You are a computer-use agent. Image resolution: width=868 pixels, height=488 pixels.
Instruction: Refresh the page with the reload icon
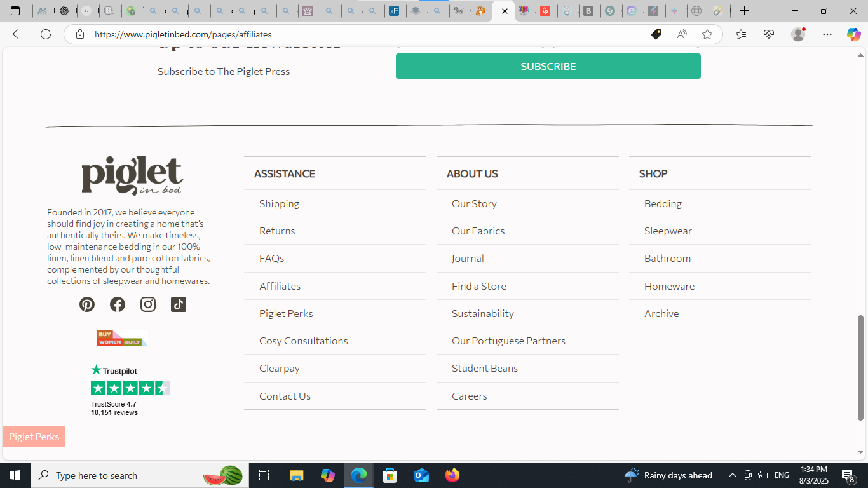(46, 34)
